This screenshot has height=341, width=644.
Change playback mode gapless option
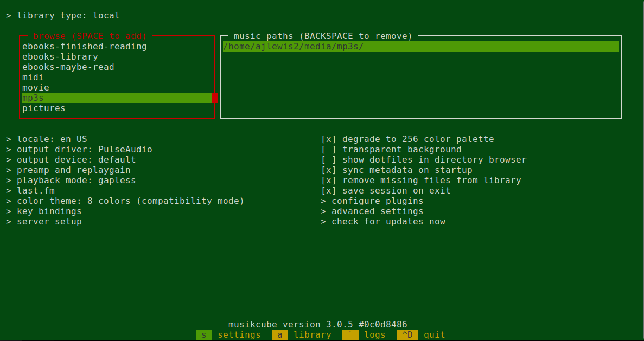(x=71, y=180)
